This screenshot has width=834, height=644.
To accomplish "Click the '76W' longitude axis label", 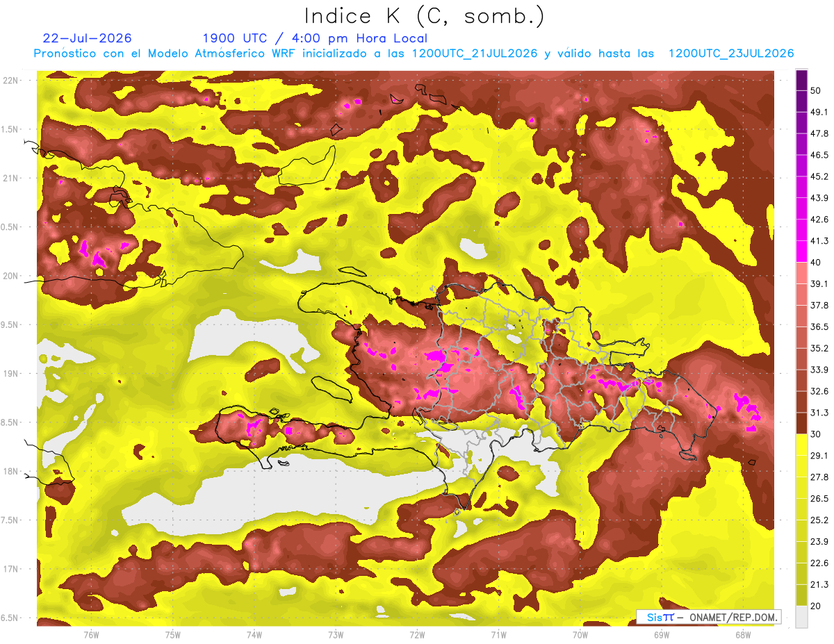I will (x=91, y=635).
